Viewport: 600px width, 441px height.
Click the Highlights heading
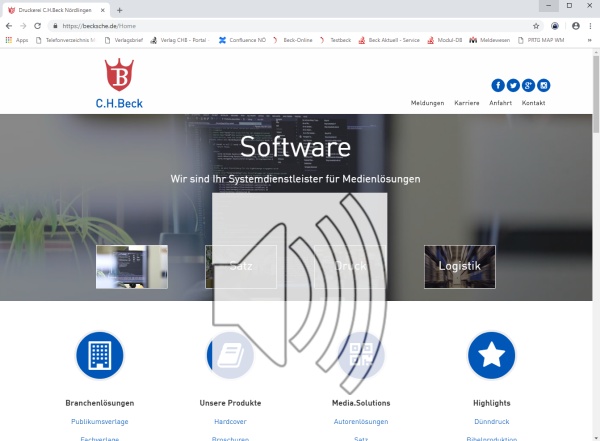pyautogui.click(x=492, y=403)
